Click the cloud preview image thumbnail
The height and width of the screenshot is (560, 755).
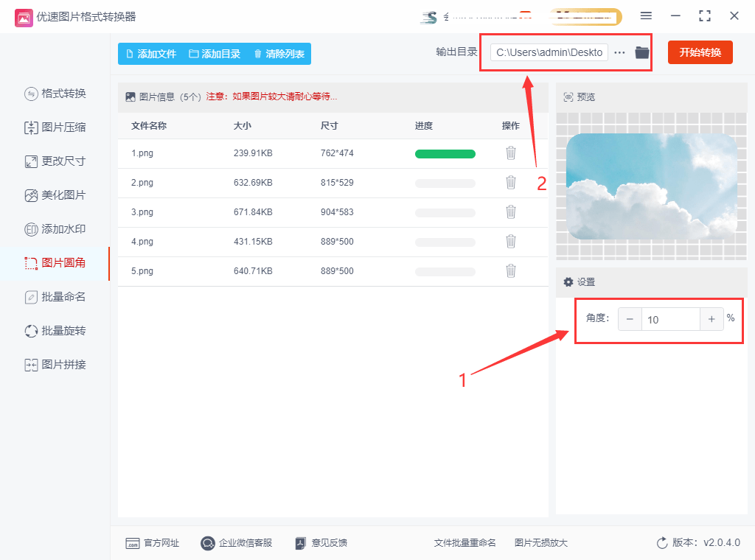point(651,186)
